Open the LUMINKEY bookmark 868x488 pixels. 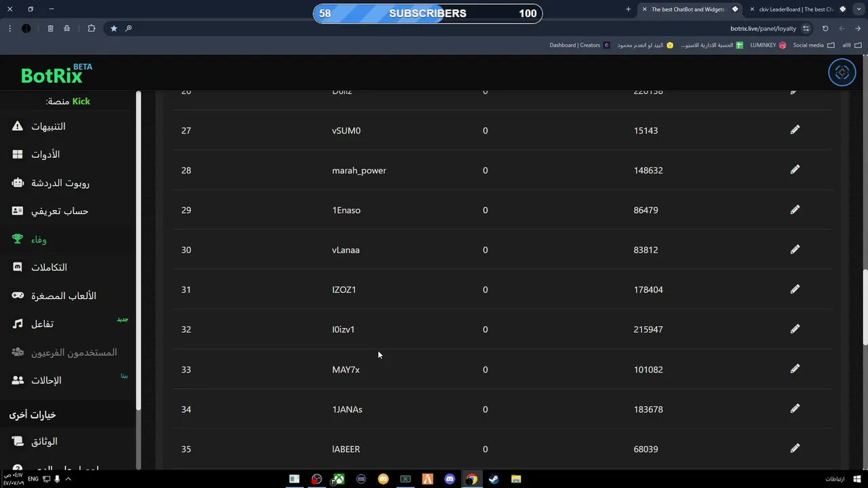768,45
